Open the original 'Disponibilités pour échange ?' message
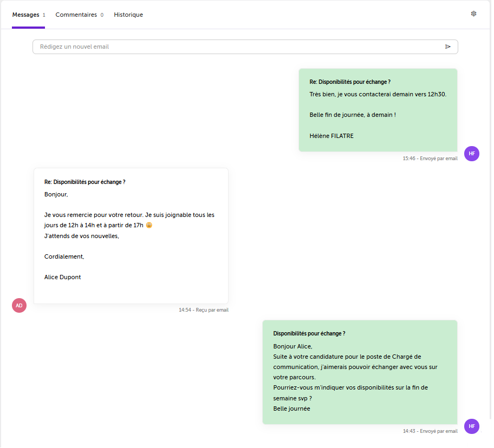The height and width of the screenshot is (448, 494). 360,372
